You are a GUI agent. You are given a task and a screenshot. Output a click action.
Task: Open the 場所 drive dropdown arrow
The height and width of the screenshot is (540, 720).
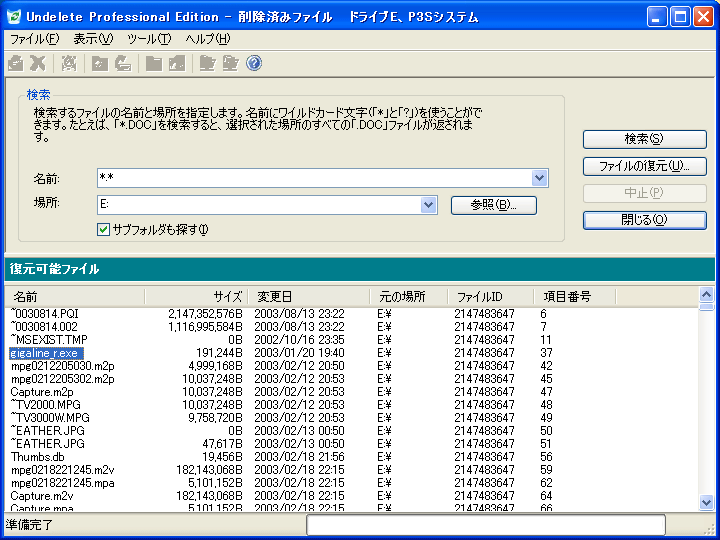pyautogui.click(x=428, y=205)
